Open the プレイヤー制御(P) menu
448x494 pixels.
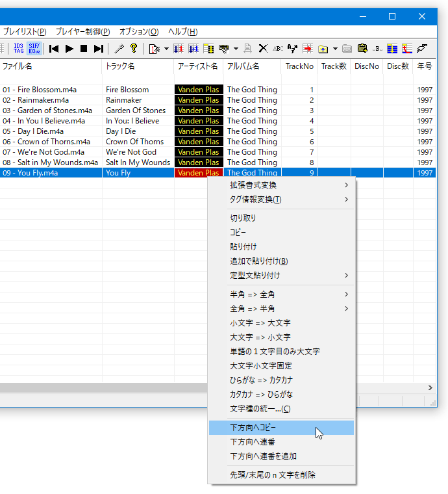[82, 32]
